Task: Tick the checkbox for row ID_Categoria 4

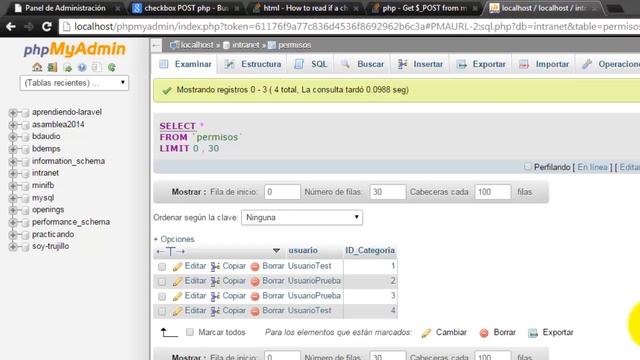Action: 162,311
